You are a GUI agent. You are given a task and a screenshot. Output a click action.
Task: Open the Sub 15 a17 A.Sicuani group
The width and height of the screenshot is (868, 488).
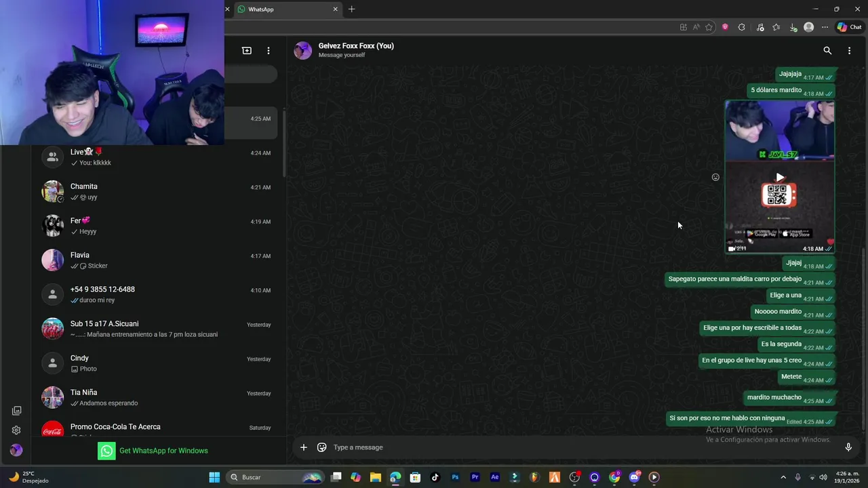pos(156,329)
